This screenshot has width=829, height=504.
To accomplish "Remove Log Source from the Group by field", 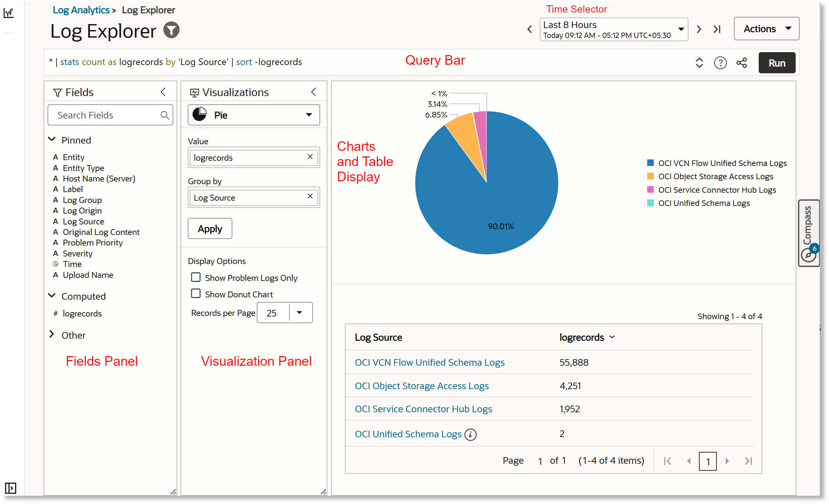I will [x=310, y=196].
